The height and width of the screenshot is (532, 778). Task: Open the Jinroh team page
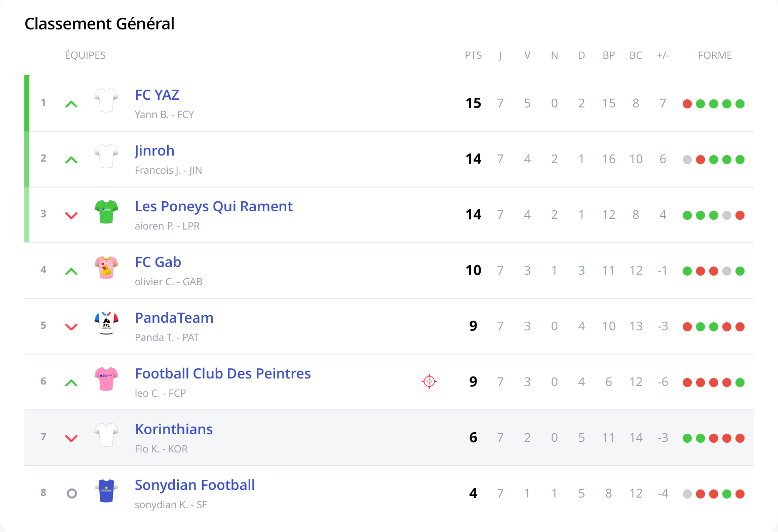coord(154,150)
